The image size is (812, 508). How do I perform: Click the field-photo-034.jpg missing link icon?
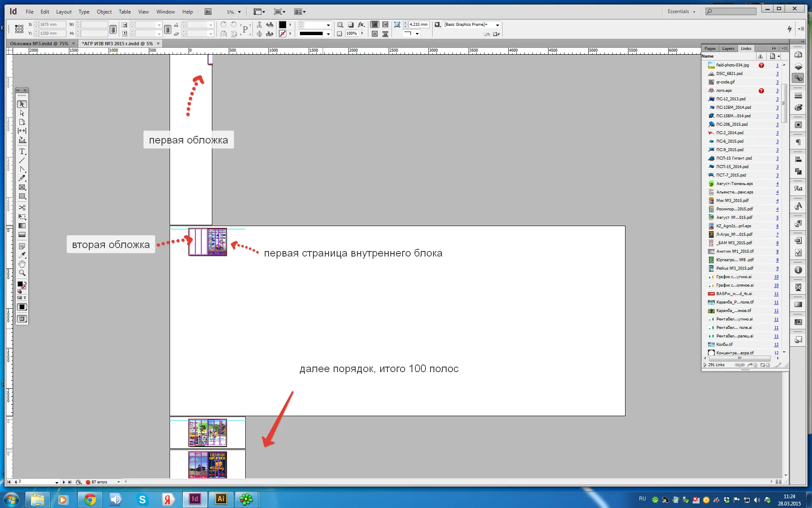(761, 65)
